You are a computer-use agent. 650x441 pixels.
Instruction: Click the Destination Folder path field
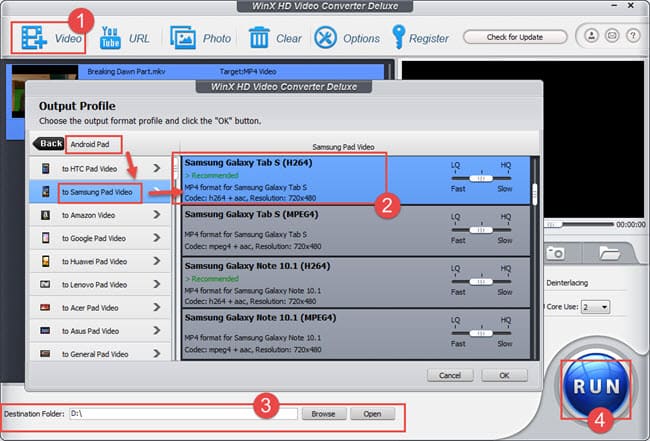coord(183,414)
